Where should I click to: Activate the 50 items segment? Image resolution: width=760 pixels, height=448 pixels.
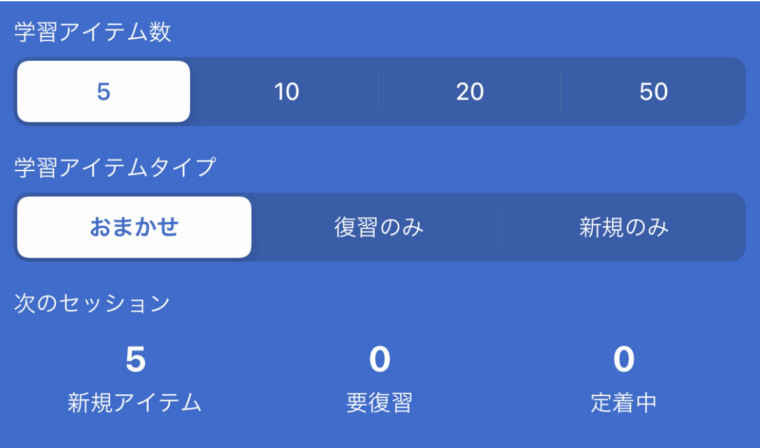[x=653, y=92]
